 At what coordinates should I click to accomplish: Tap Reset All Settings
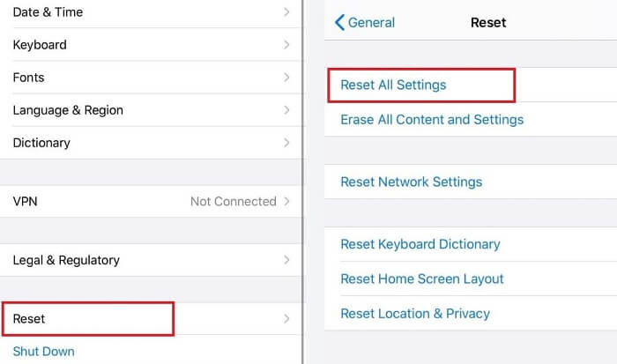pyautogui.click(x=393, y=85)
